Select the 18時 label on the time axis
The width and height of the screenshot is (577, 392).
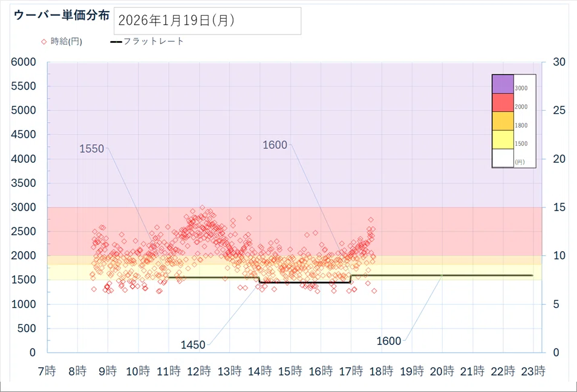click(x=382, y=371)
